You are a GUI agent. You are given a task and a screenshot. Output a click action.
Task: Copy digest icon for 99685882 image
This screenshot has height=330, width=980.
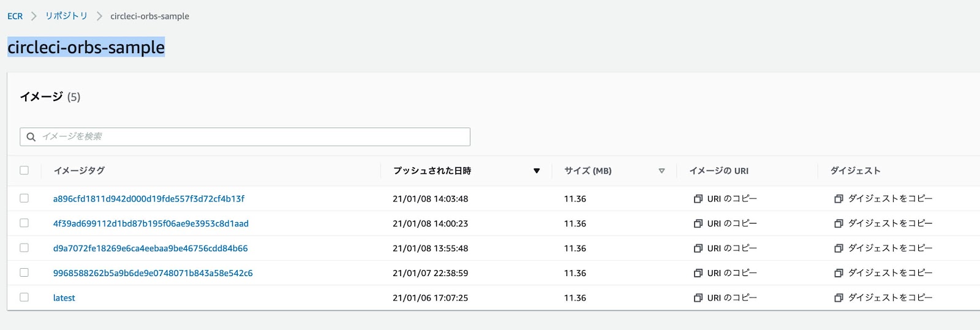pyautogui.click(x=839, y=273)
